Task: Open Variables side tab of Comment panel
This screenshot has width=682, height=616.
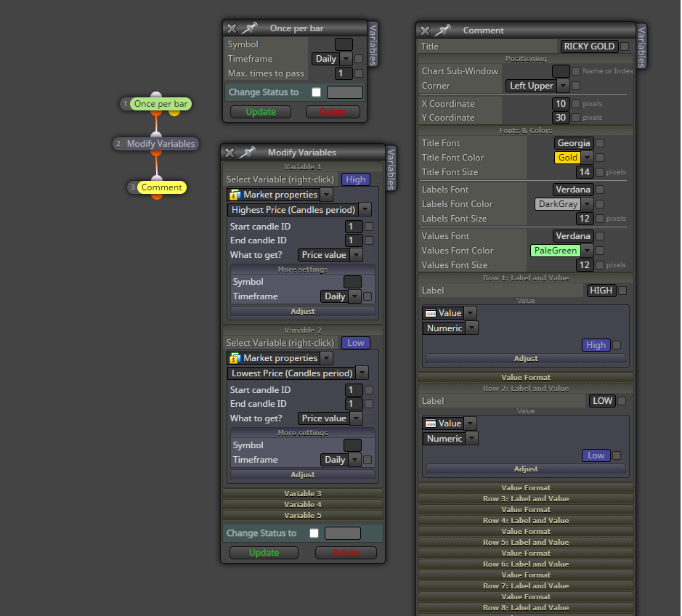Action: click(641, 47)
